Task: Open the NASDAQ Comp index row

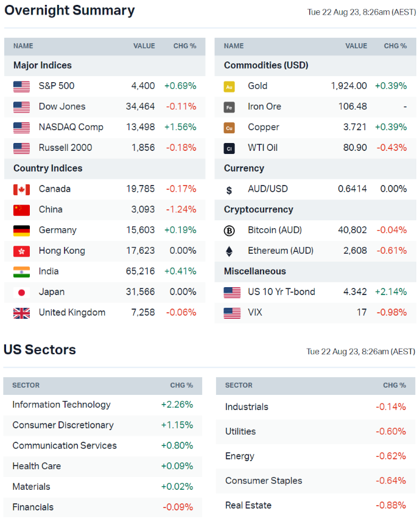Action: click(x=71, y=127)
